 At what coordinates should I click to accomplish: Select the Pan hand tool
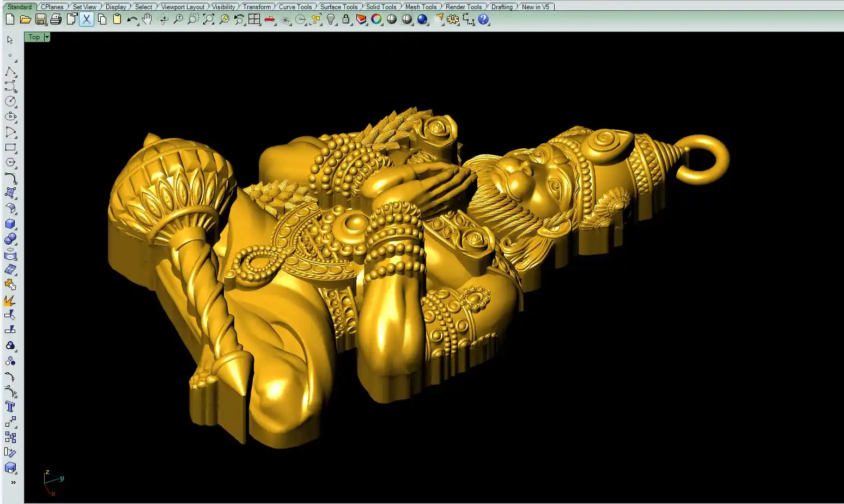pyautogui.click(x=147, y=20)
